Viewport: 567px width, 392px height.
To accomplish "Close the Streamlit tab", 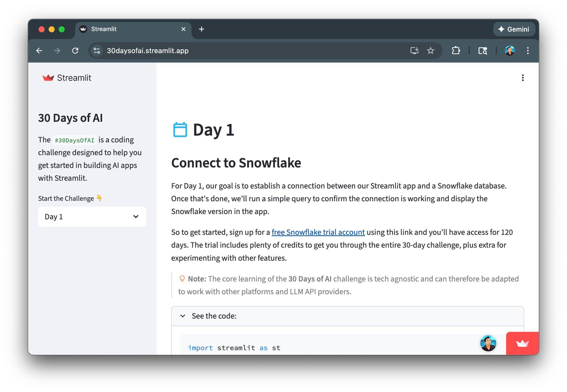I will pos(183,29).
